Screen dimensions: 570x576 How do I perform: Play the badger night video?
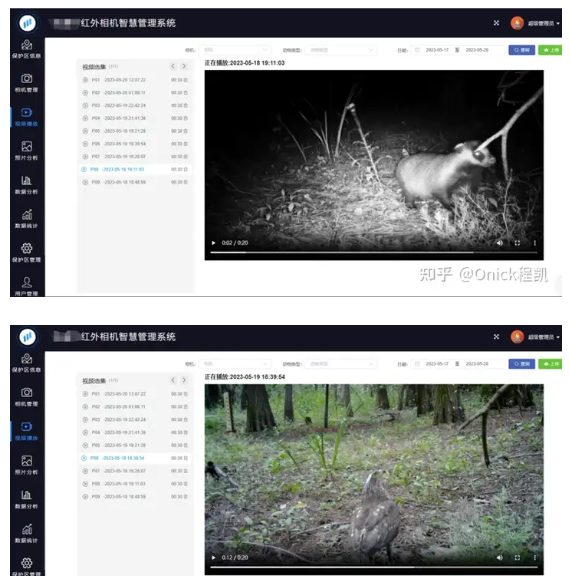point(213,243)
